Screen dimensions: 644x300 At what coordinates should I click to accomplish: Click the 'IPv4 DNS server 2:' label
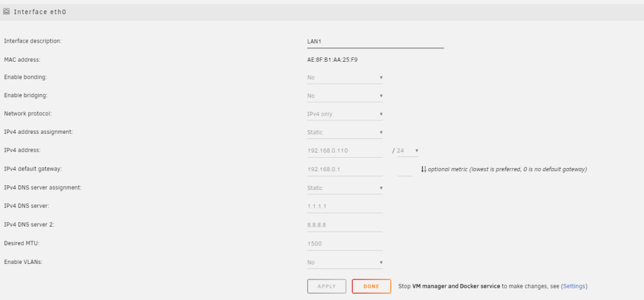tap(29, 225)
